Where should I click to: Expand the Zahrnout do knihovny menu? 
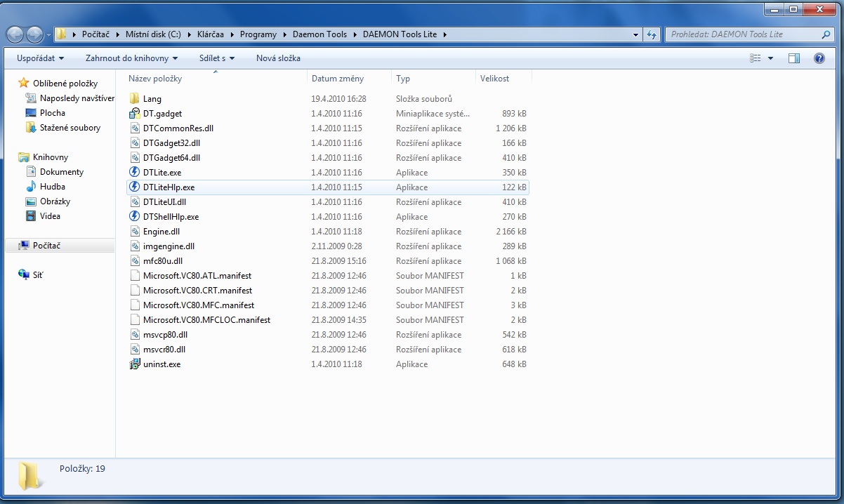click(x=131, y=58)
